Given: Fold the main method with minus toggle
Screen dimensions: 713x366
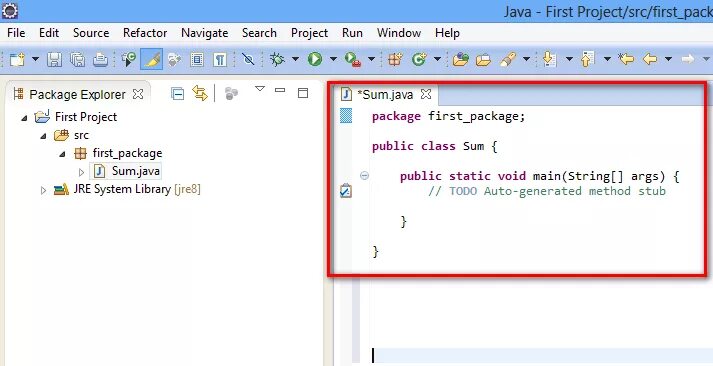Looking at the screenshot, I should [x=364, y=175].
